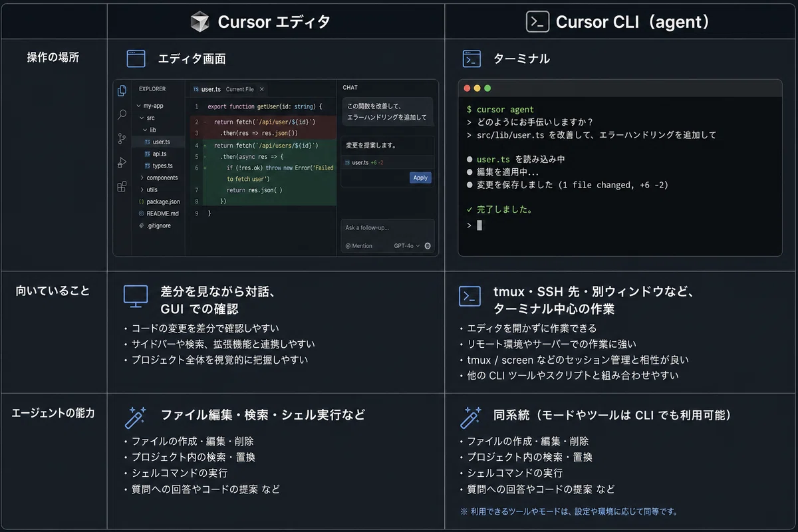Click the info icon of README.md
The width and height of the screenshot is (798, 532).
point(141,213)
